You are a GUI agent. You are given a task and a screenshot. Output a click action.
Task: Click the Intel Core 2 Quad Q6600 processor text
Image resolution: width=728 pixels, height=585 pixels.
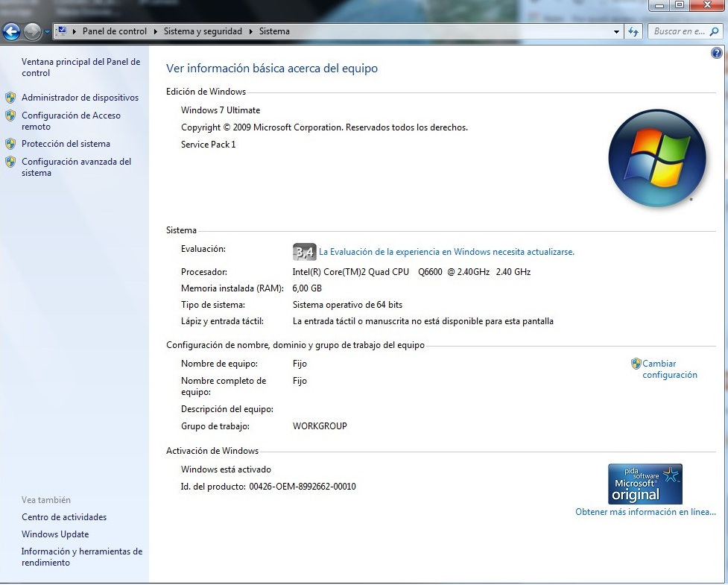(411, 272)
